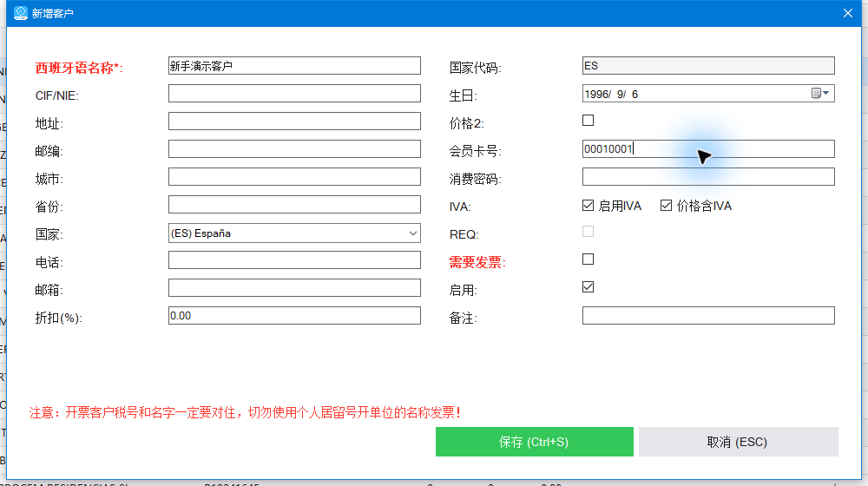Click the 消费密码 label
The image size is (868, 486).
coord(476,179)
